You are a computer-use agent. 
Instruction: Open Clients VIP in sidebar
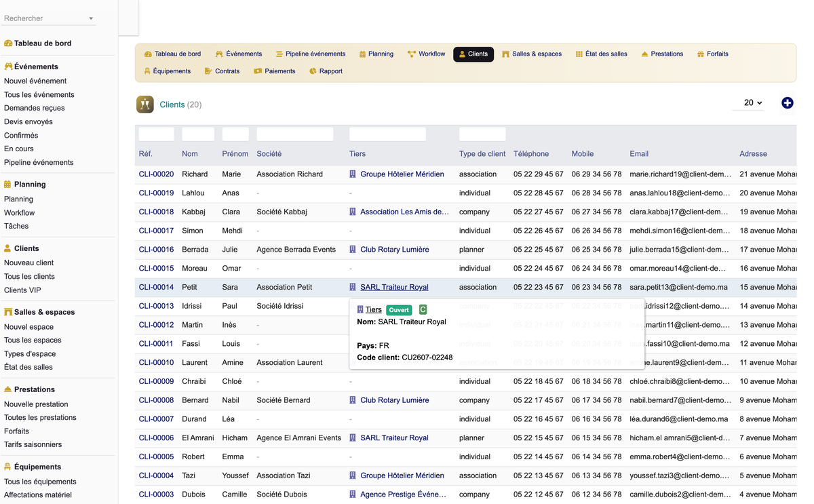pyautogui.click(x=22, y=290)
